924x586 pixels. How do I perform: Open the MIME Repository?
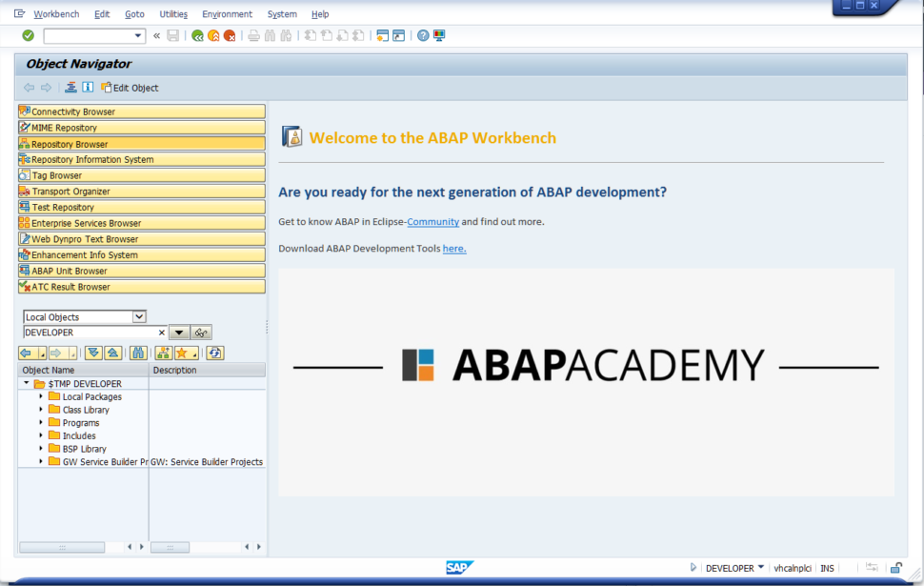[x=141, y=128]
